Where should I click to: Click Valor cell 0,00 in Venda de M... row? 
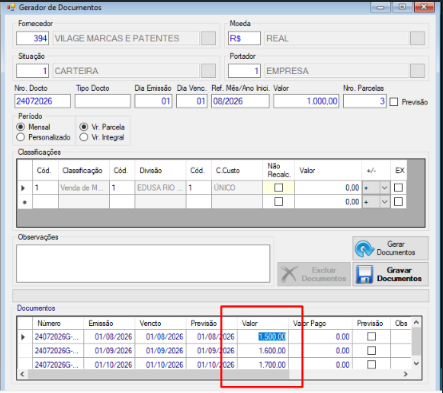tap(328, 188)
